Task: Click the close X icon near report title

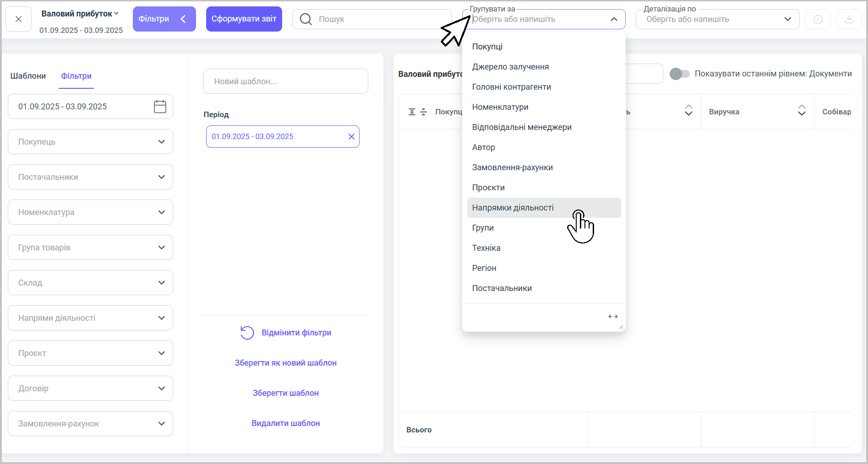Action: coord(18,19)
